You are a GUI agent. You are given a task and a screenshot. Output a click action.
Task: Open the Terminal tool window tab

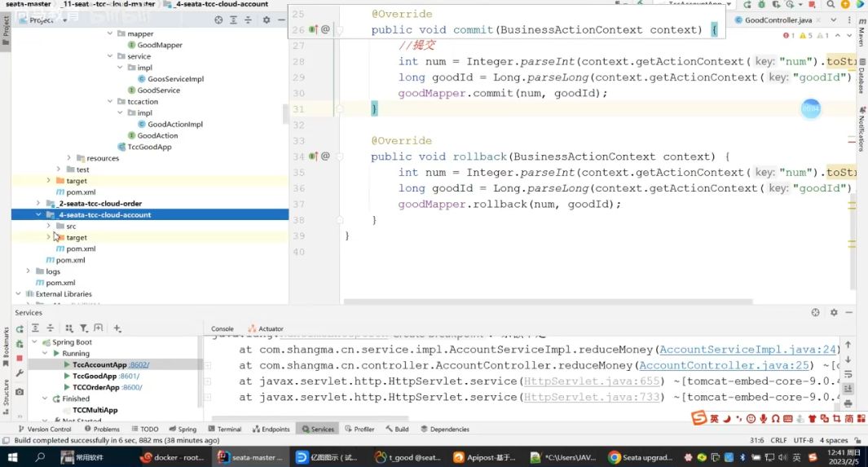(x=225, y=430)
